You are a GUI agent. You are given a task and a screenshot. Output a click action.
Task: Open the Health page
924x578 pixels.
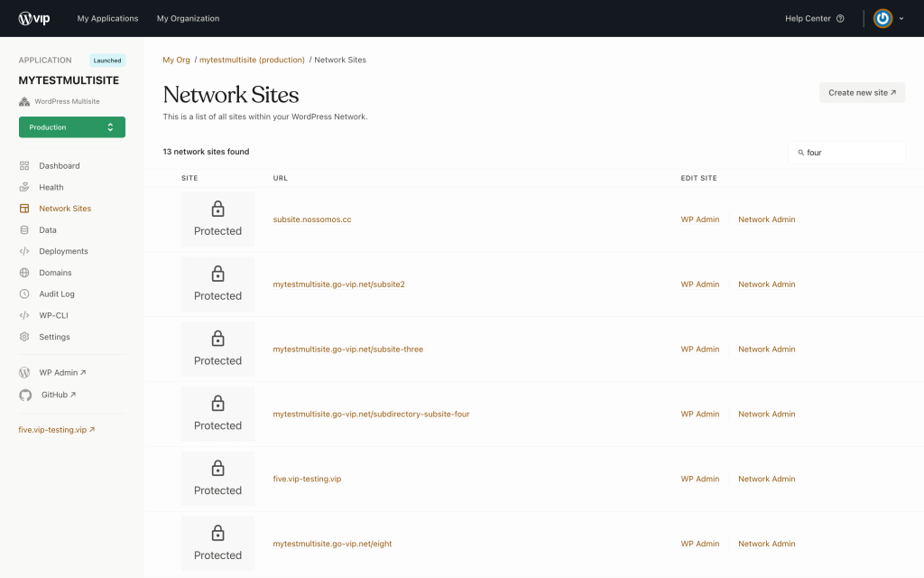(x=51, y=187)
